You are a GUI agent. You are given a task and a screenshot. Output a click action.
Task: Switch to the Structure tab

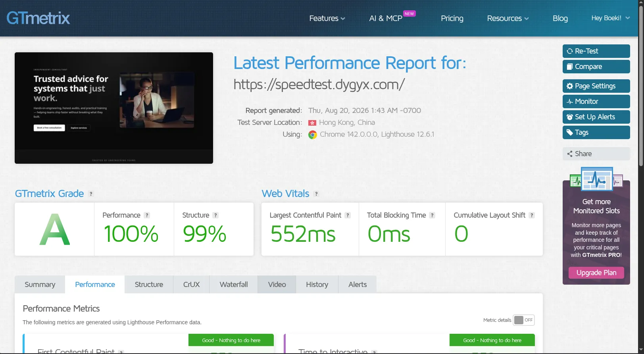[149, 285]
